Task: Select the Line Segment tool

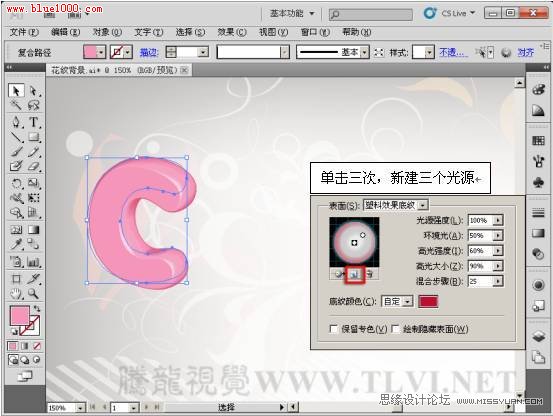Action: [16, 137]
